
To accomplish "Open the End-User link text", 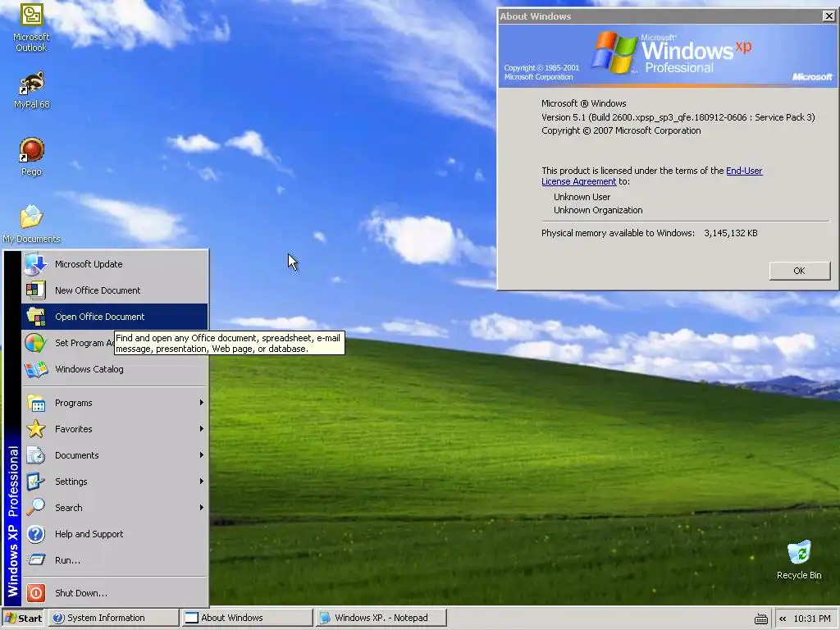I will click(743, 171).
